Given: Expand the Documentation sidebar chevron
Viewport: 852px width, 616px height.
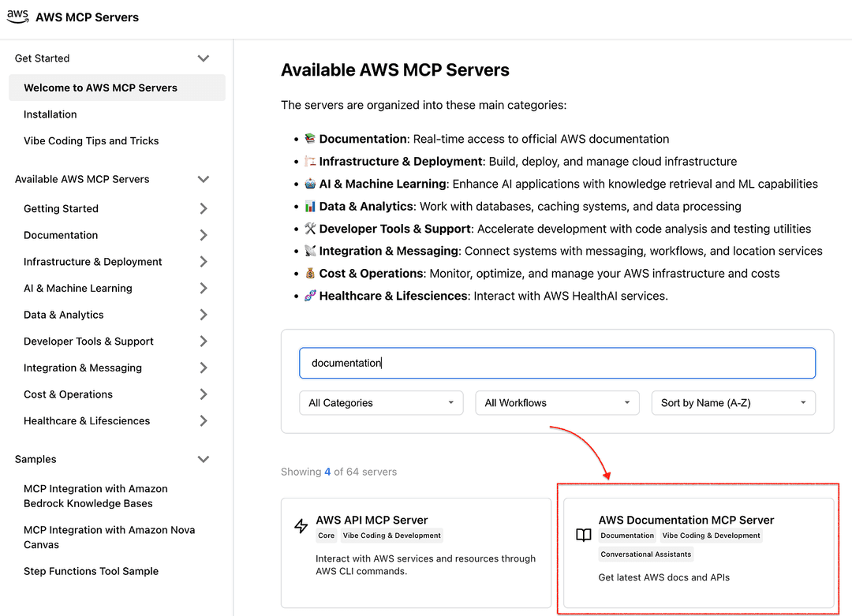Looking at the screenshot, I should pyautogui.click(x=204, y=235).
